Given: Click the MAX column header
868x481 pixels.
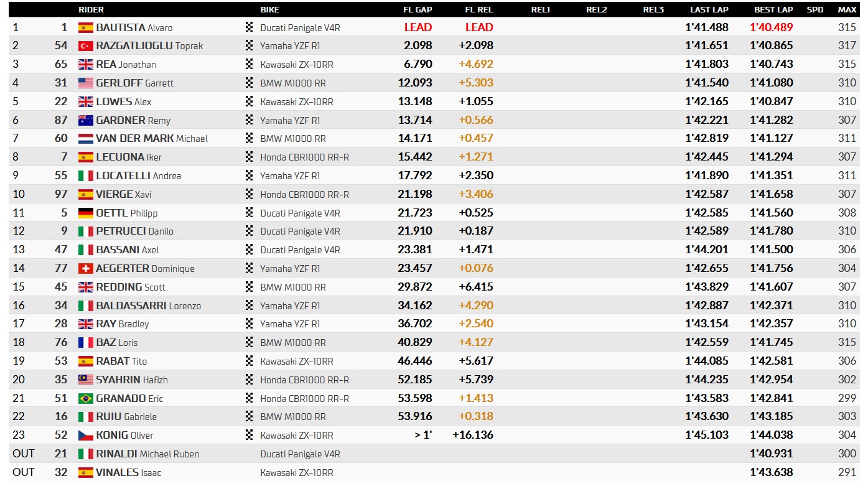Looking at the screenshot, I should [847, 9].
